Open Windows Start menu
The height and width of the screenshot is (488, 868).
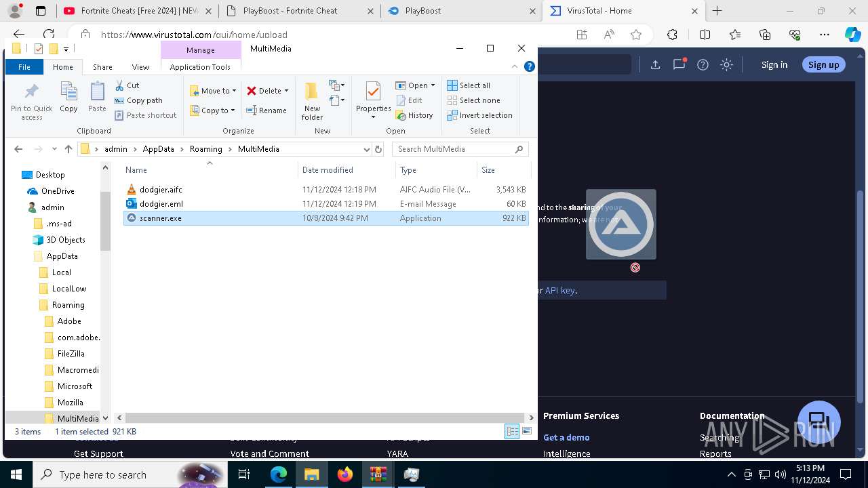click(x=16, y=474)
